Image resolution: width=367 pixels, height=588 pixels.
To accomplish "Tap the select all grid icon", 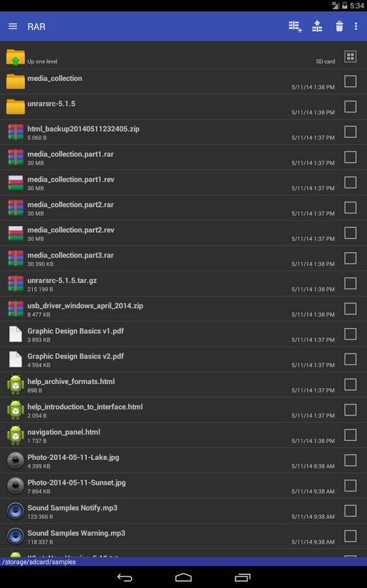I will pyautogui.click(x=350, y=57).
